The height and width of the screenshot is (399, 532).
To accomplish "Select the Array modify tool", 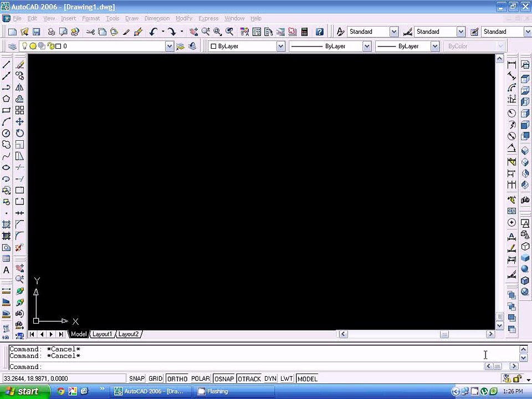I will [x=20, y=110].
